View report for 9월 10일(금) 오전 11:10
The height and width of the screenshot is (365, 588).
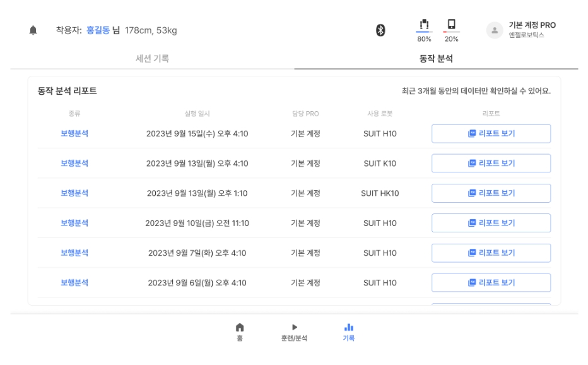[491, 223]
